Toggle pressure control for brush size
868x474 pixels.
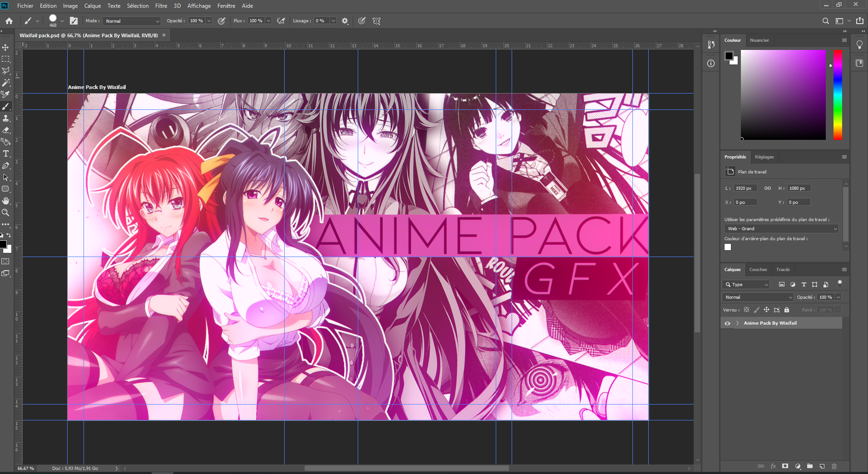point(362,21)
